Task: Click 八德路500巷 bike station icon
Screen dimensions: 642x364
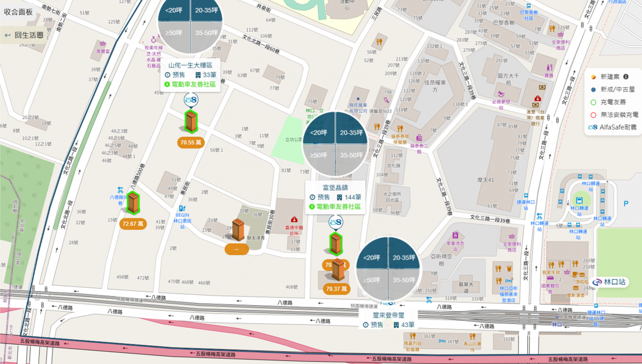Action: tap(121, 189)
